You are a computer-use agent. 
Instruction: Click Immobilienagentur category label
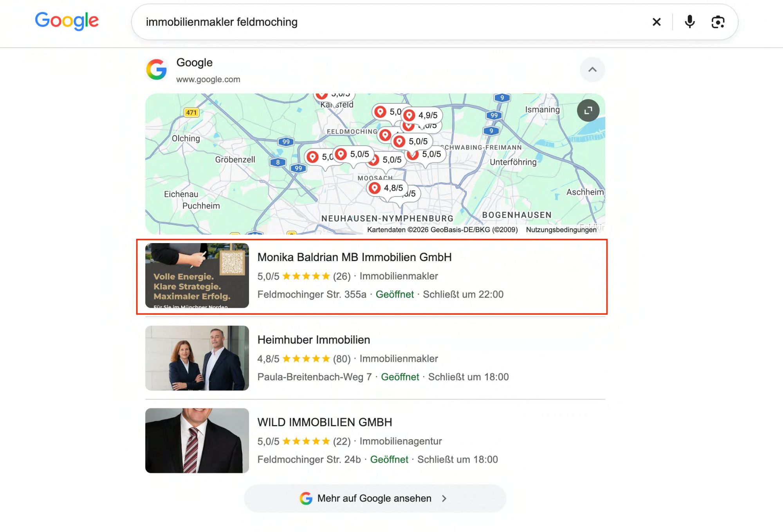coord(401,442)
